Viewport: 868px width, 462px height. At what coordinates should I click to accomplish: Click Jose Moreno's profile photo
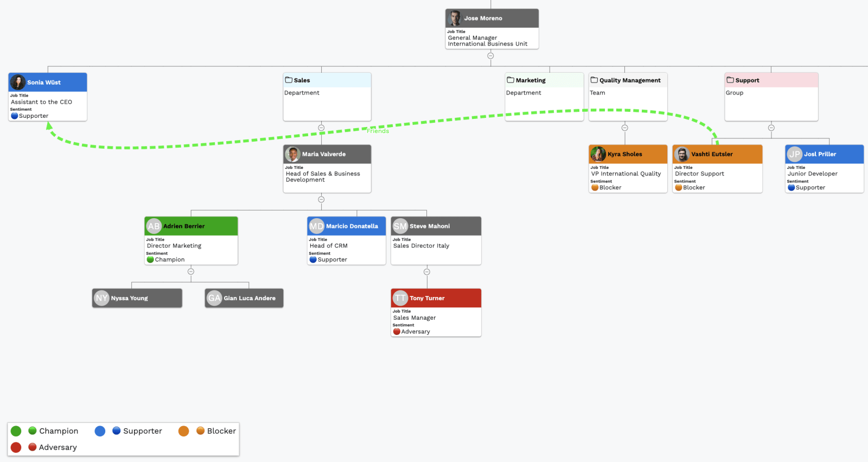coord(455,18)
